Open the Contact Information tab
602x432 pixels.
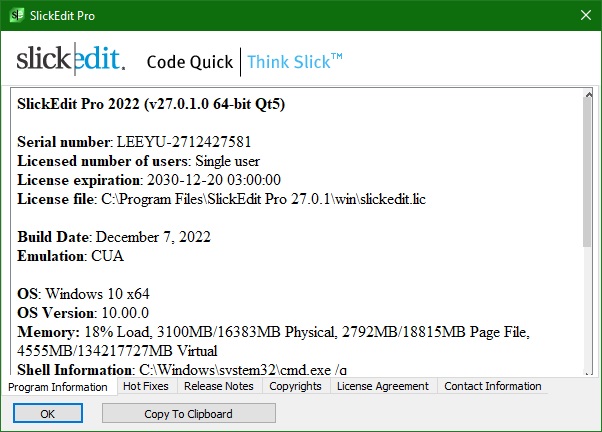pos(493,386)
